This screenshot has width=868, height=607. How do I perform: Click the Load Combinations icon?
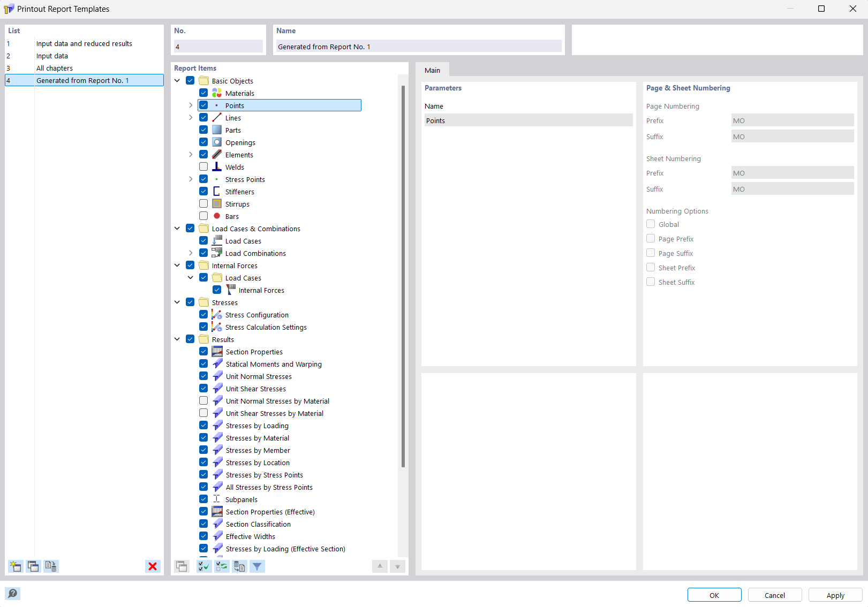coord(217,253)
